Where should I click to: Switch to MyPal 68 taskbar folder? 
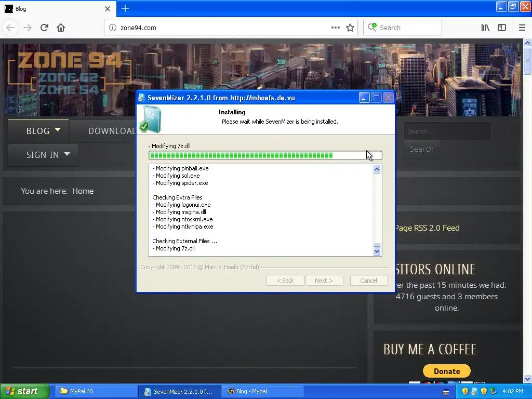tap(95, 391)
